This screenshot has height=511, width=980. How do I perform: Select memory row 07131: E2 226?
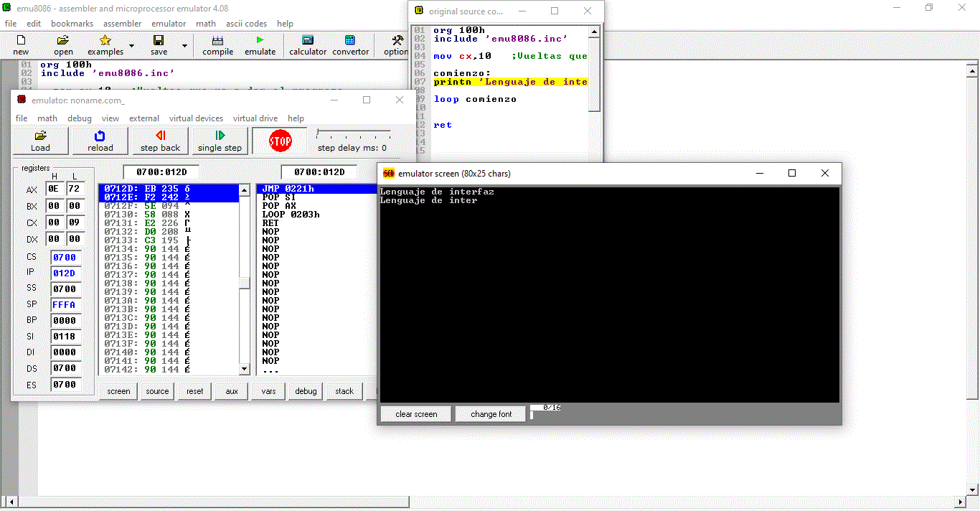click(169, 223)
